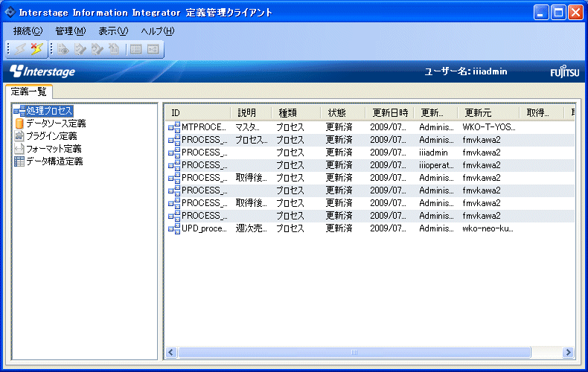Click the 週次売... description cell
Screen dimensions: 588x372
[x=252, y=228]
